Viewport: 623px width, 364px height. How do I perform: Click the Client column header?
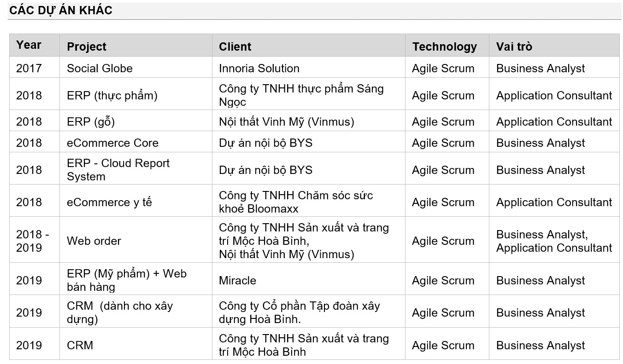pos(309,46)
